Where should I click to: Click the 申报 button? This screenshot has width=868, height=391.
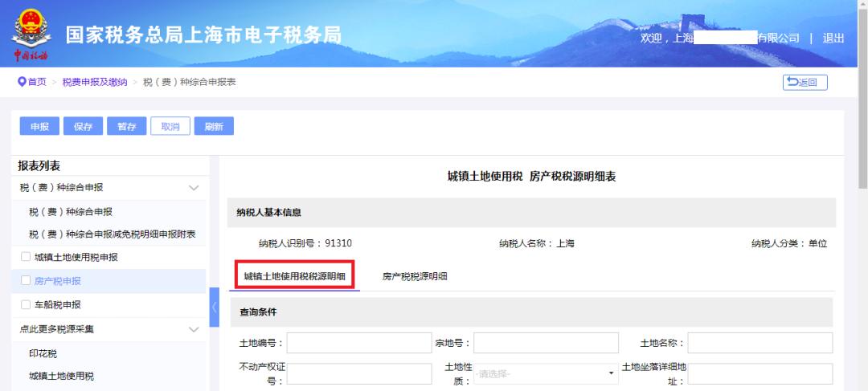(39, 126)
